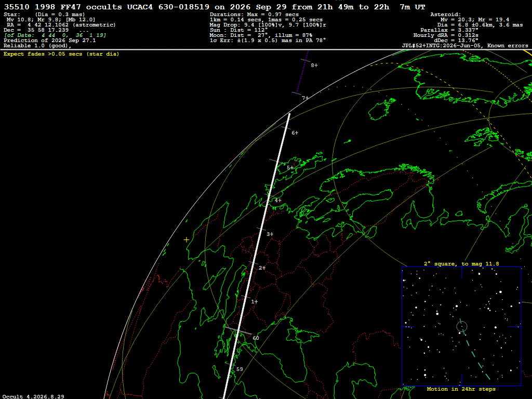Click the 7+ marker beyond Earth limb
The height and width of the screenshot is (399, 532).
(305, 98)
